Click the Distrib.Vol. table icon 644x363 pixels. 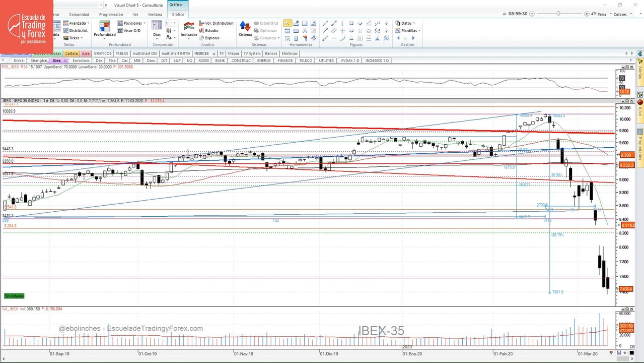click(65, 31)
